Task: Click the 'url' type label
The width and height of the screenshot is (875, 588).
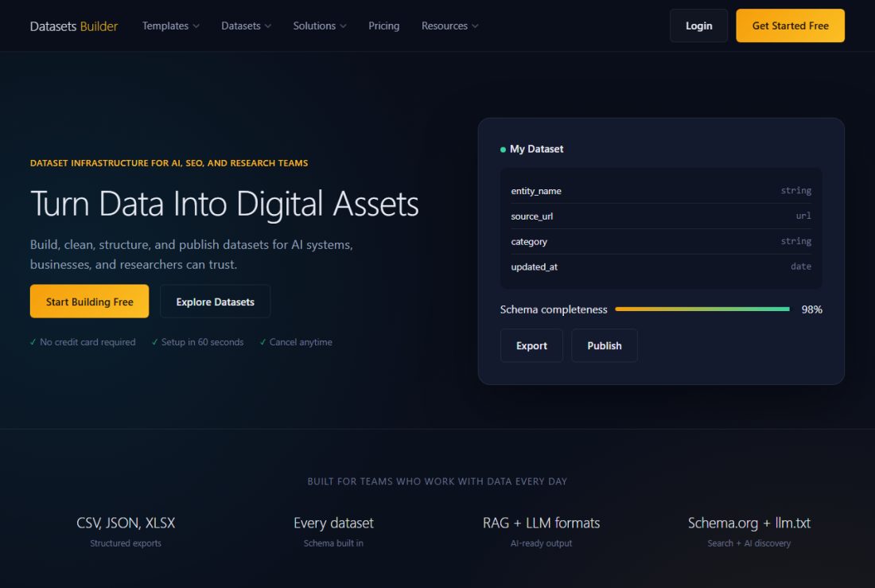Action: tap(803, 216)
